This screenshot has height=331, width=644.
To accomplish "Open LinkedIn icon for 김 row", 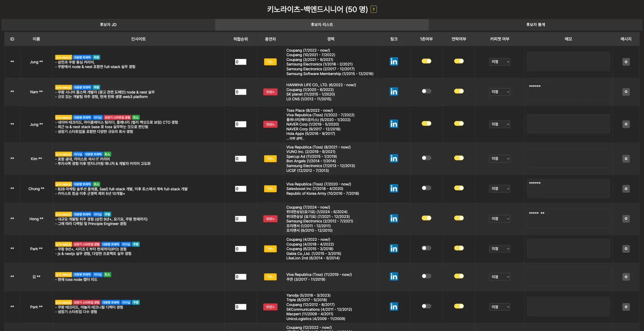I will pyautogui.click(x=394, y=277).
